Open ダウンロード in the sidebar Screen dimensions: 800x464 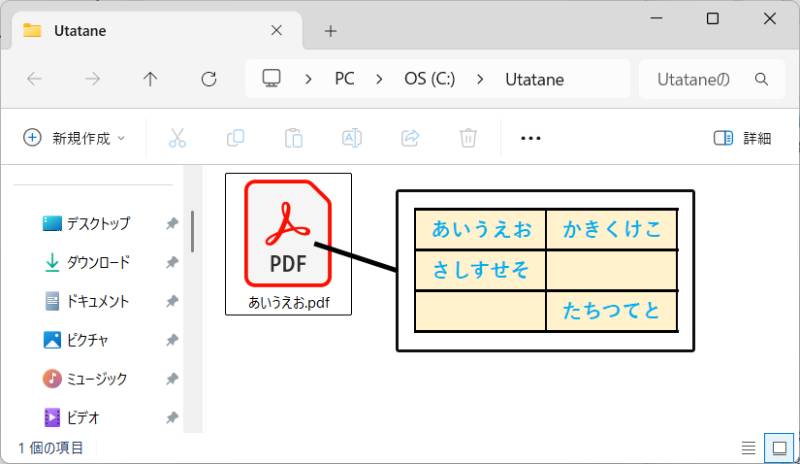click(86, 262)
